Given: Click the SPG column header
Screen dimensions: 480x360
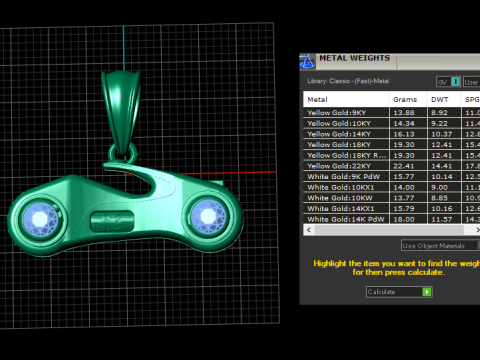Looking at the screenshot, I should [471, 99].
